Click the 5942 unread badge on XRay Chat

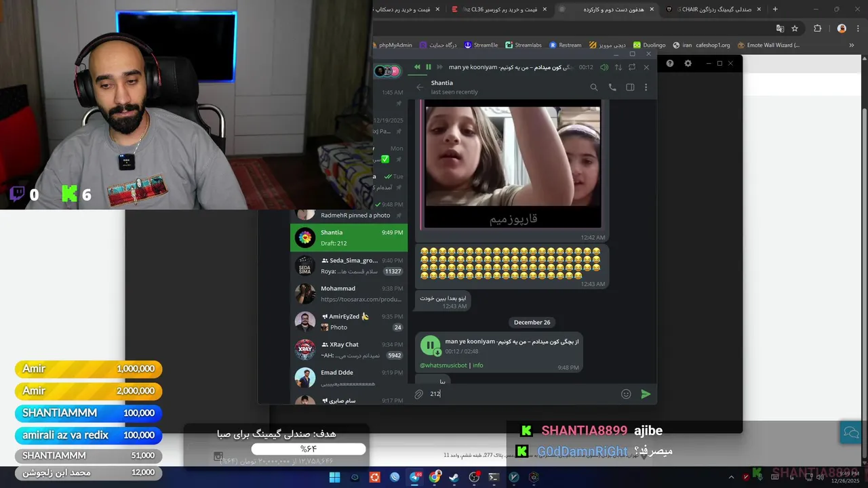(x=394, y=355)
